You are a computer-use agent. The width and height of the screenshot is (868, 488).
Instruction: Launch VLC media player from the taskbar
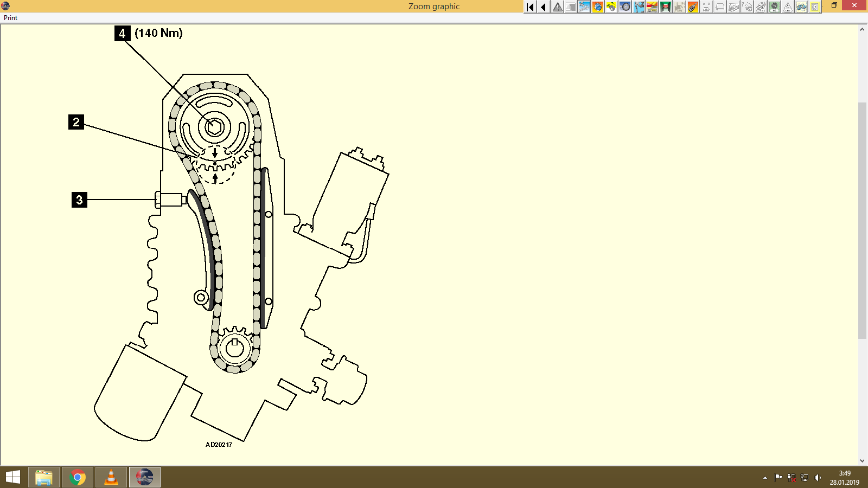click(x=111, y=478)
